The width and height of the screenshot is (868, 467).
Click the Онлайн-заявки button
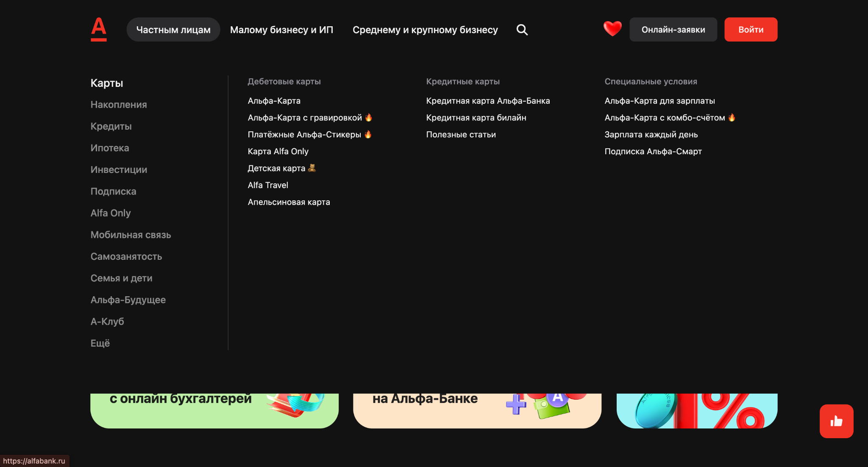673,30
